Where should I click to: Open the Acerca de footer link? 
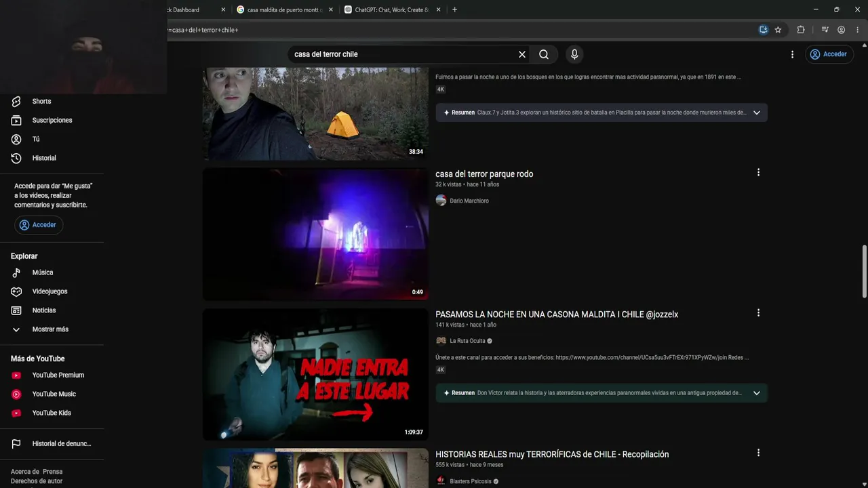(25, 472)
